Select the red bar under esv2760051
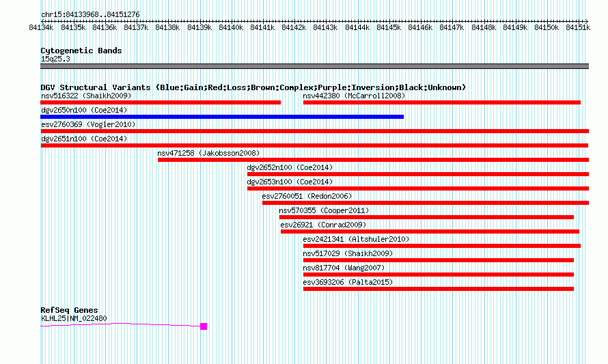Viewport: 608px width, 364px height. point(426,203)
